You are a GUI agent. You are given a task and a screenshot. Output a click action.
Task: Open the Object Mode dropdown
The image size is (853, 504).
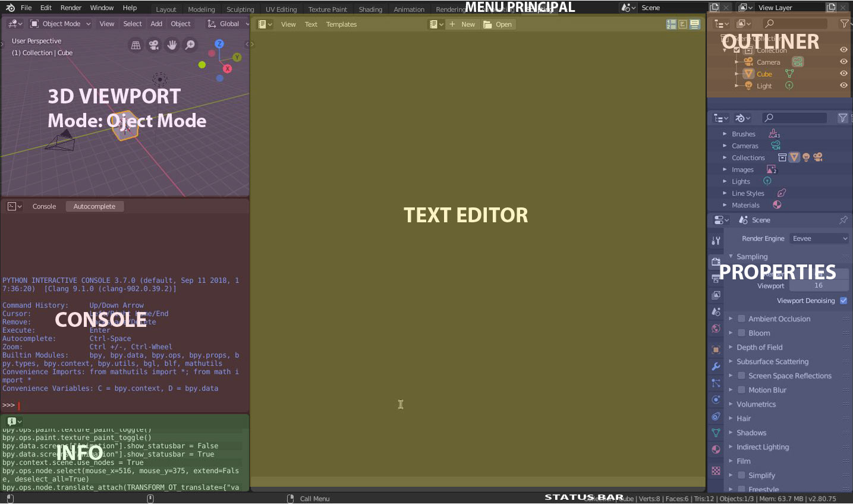click(61, 24)
